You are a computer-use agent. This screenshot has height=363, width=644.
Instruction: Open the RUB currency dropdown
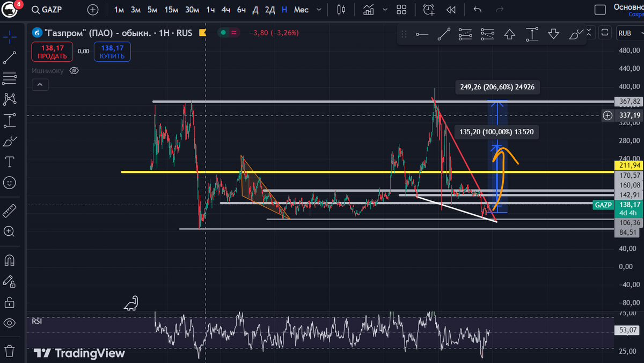(x=629, y=33)
